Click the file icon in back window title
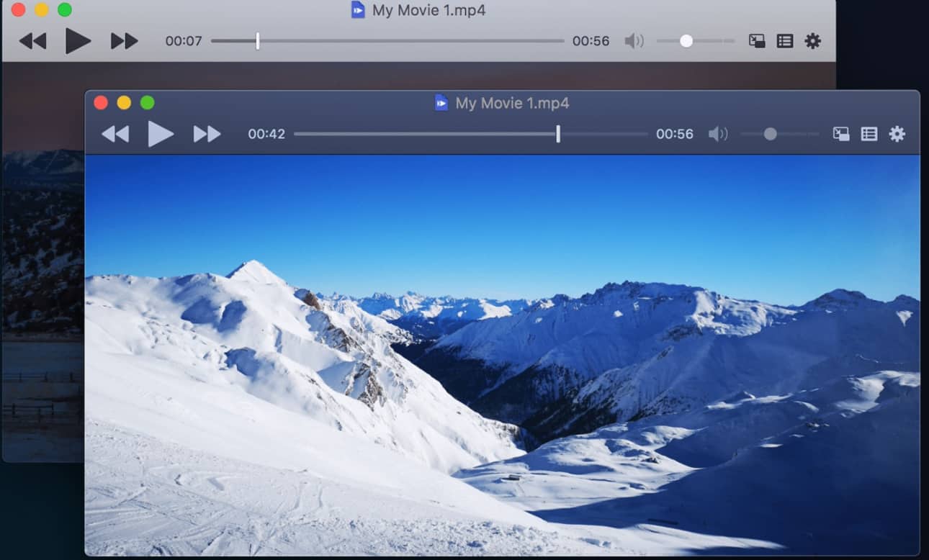The width and height of the screenshot is (929, 560). pyautogui.click(x=358, y=10)
